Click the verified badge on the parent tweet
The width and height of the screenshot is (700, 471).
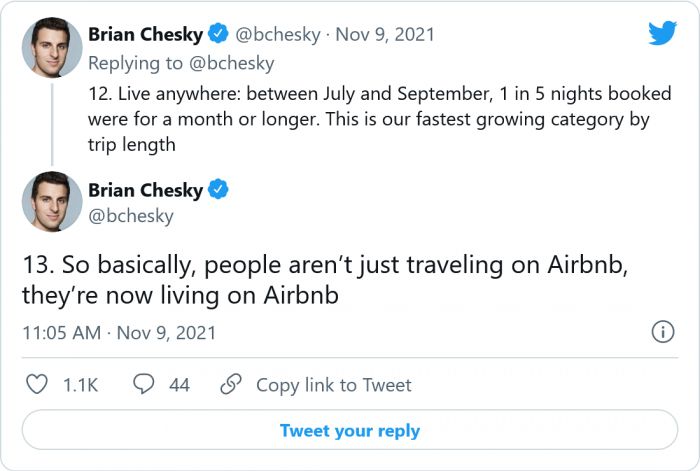[219, 35]
